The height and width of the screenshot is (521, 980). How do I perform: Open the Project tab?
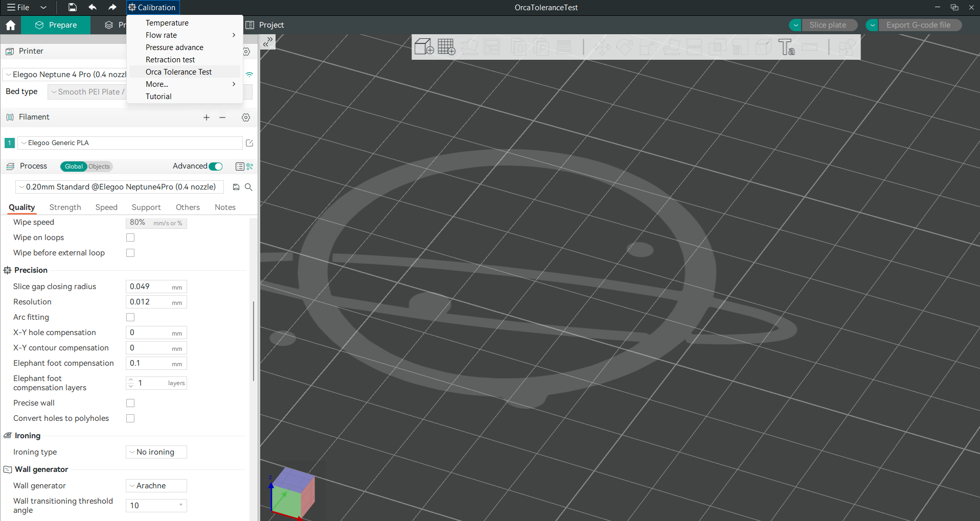[x=265, y=25]
